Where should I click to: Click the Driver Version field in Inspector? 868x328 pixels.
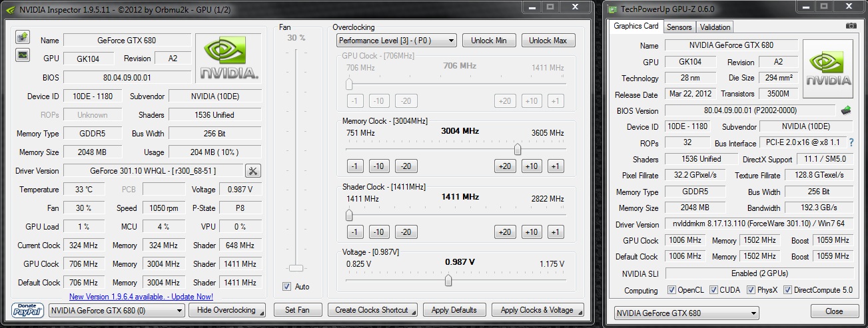pos(153,171)
